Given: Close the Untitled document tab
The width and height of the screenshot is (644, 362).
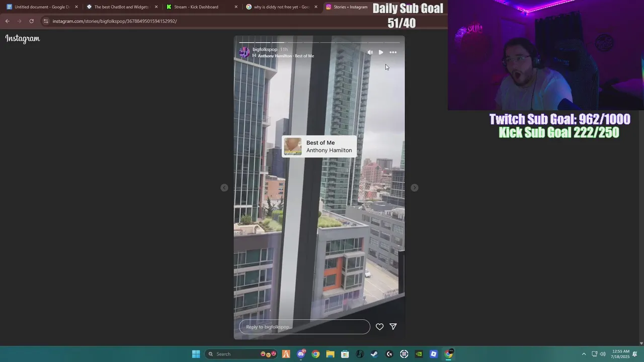Looking at the screenshot, I should pyautogui.click(x=76, y=7).
